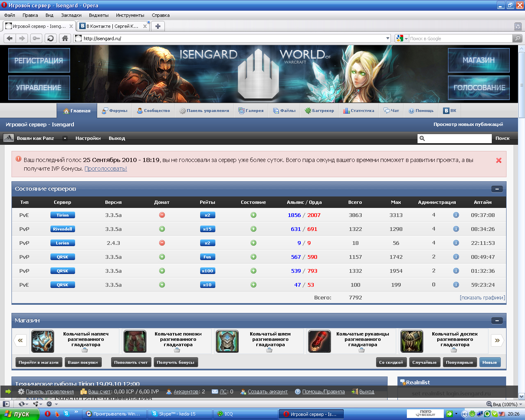This screenshot has width=525, height=420.
Task: Close the В Контакте tab
Action: (x=145, y=26)
